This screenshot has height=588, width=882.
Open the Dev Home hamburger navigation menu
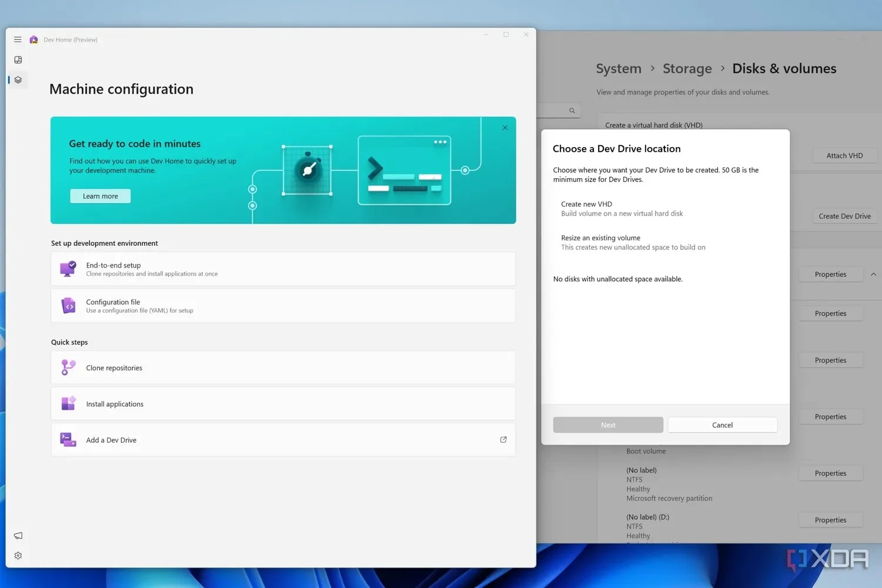pyautogui.click(x=18, y=39)
